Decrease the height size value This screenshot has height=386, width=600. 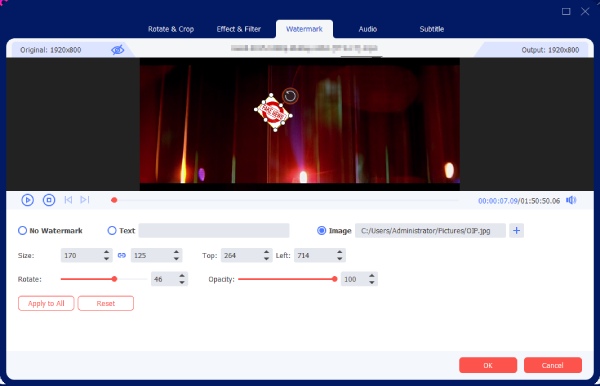point(176,259)
